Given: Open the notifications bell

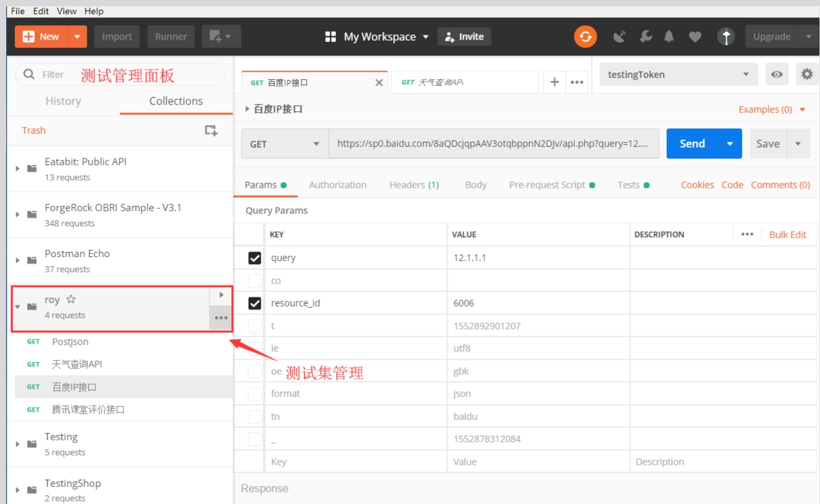Looking at the screenshot, I should tap(669, 37).
